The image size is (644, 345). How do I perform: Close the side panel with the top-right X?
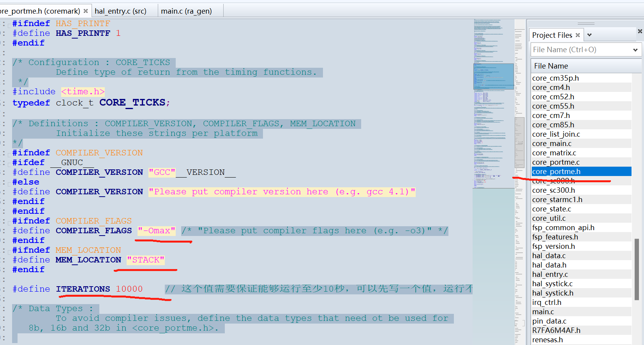[x=640, y=31]
